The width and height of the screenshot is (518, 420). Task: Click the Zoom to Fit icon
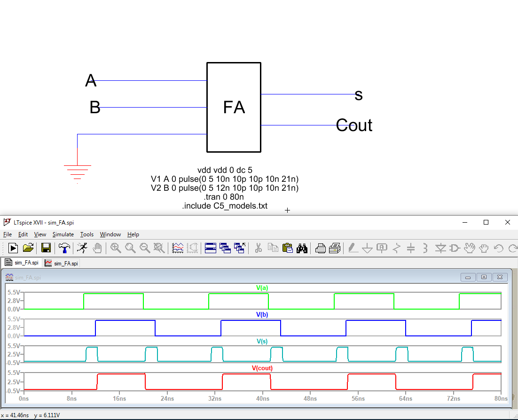point(159,248)
